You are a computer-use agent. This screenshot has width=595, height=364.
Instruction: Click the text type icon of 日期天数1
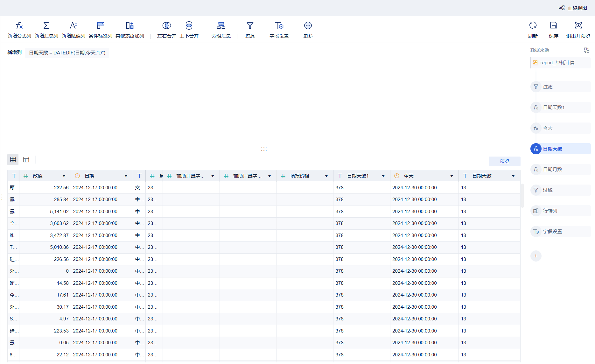pyautogui.click(x=340, y=176)
